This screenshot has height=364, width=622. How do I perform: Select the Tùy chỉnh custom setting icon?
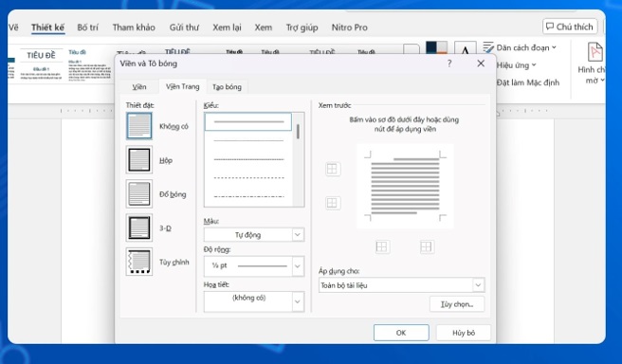[138, 262]
